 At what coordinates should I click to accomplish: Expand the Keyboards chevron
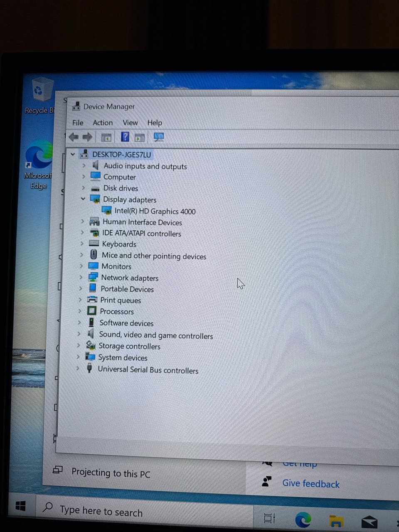click(81, 244)
